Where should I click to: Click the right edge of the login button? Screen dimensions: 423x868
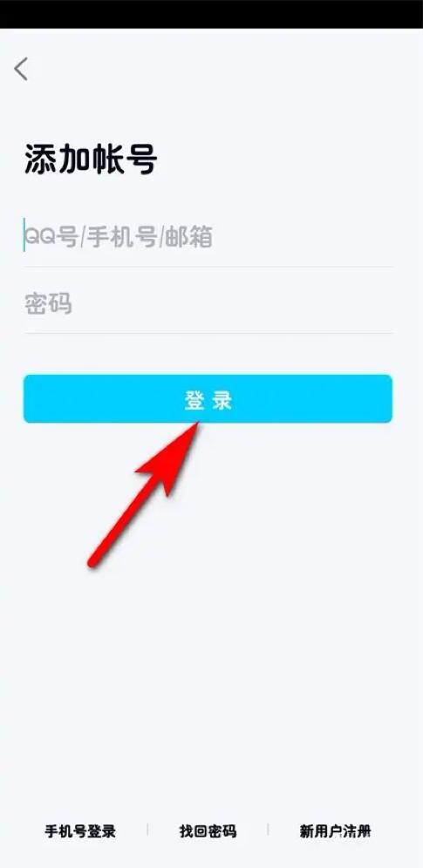point(388,398)
